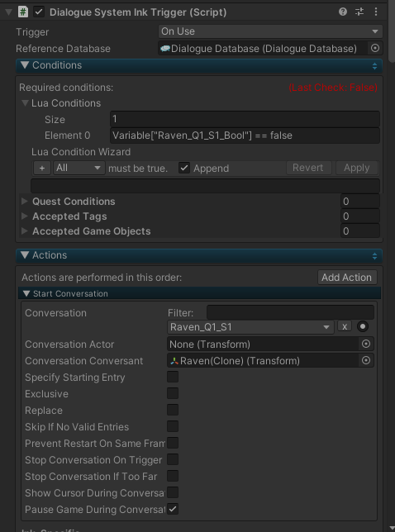This screenshot has width=395, height=532.
Task: Enable Specify Starting Entry checkbox
Action: point(173,377)
